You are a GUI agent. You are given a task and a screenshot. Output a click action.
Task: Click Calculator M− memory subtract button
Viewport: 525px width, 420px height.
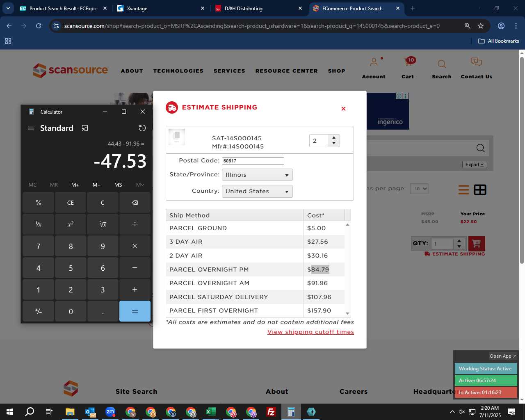point(97,185)
